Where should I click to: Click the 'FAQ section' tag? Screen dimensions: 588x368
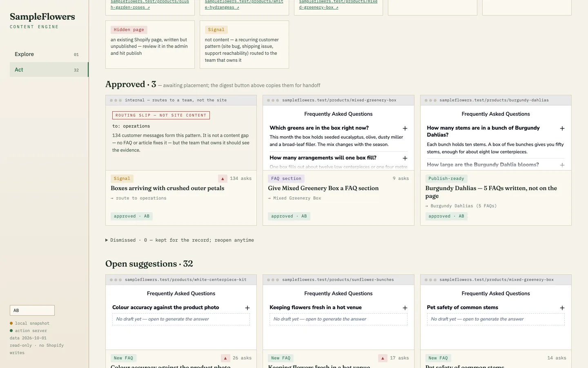(x=286, y=179)
